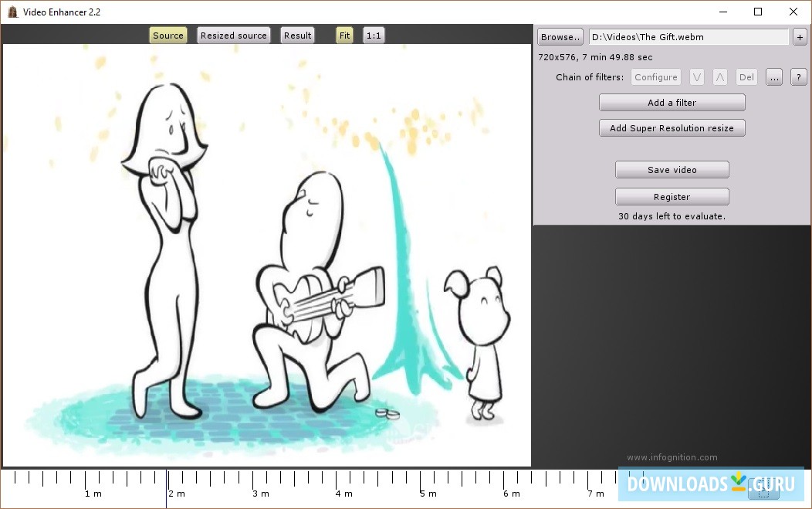Click the Video Enhancer app icon in title bar
Viewport: 812px width, 509px height.
12,12
